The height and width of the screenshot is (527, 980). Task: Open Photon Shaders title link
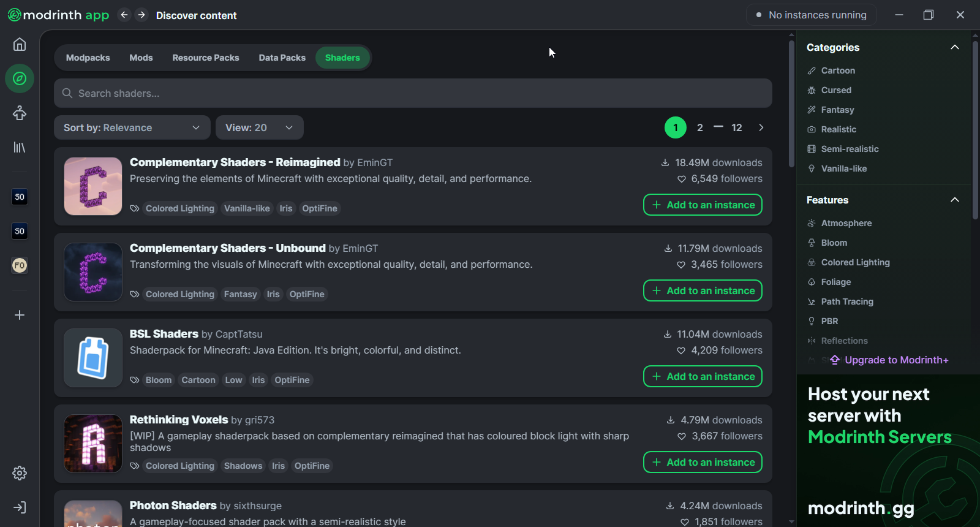click(x=173, y=506)
